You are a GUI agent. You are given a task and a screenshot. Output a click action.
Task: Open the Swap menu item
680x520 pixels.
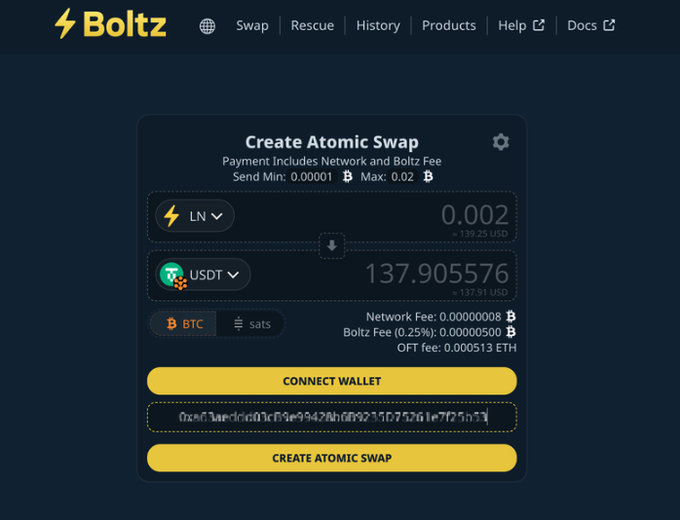(252, 25)
